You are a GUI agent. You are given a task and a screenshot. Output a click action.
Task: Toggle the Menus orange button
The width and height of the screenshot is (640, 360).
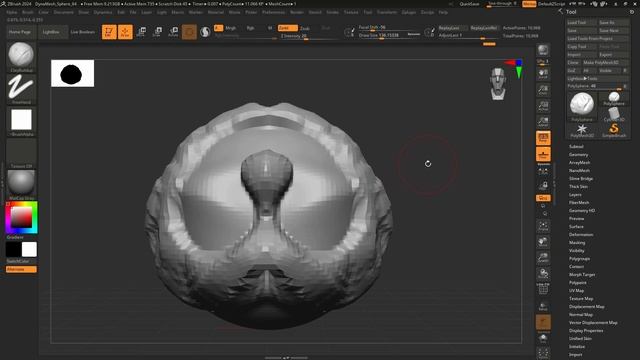pyautogui.click(x=529, y=4)
